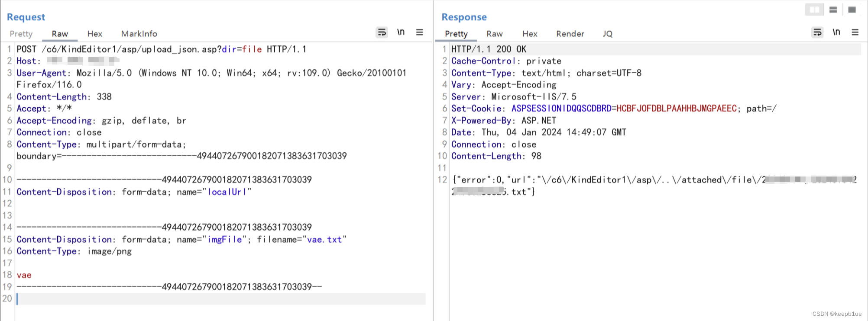Viewport: 868px width, 321px height.
Task: Click response Content-Type: text/html header
Action: [547, 73]
